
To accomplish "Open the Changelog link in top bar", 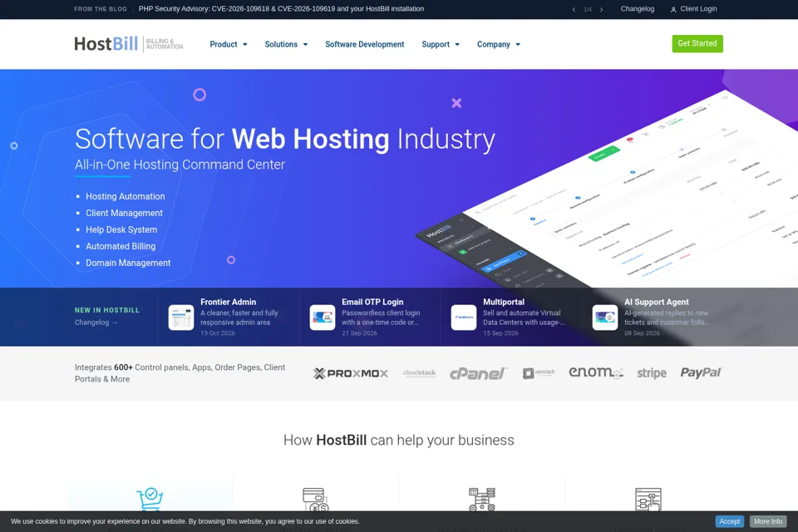I will click(638, 8).
